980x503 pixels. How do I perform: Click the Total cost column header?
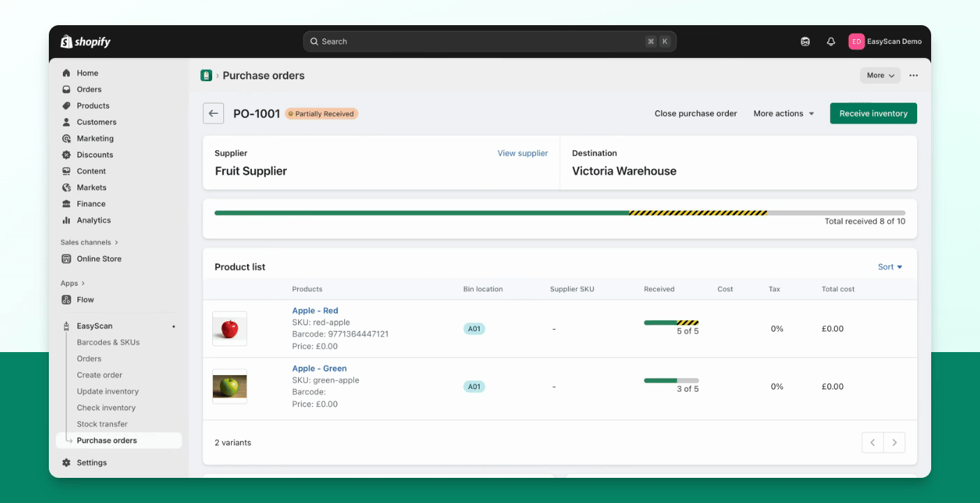click(x=838, y=289)
